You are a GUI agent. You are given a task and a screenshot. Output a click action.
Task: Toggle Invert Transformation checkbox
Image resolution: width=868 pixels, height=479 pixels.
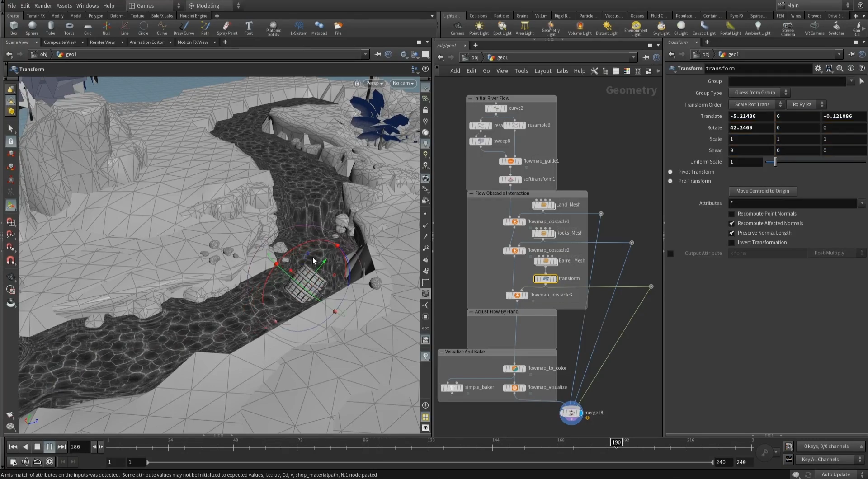tap(732, 243)
